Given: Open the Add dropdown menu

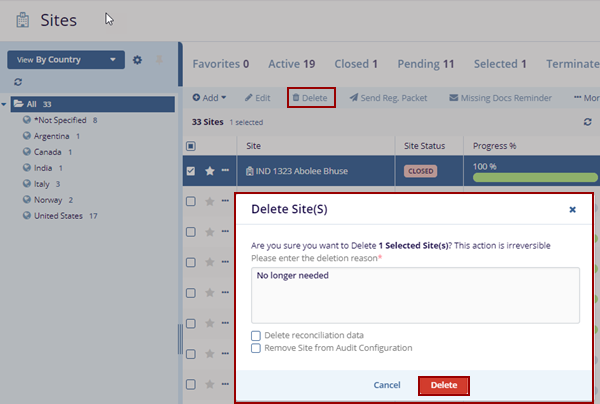Looking at the screenshot, I should click(x=209, y=98).
